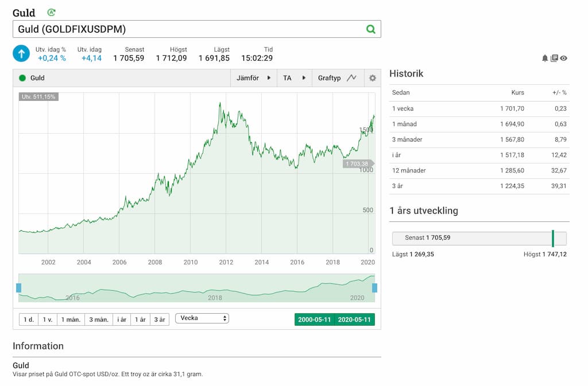Image resolution: width=588 pixels, height=386 pixels.
Task: Select the 3 år time range
Action: 160,319
